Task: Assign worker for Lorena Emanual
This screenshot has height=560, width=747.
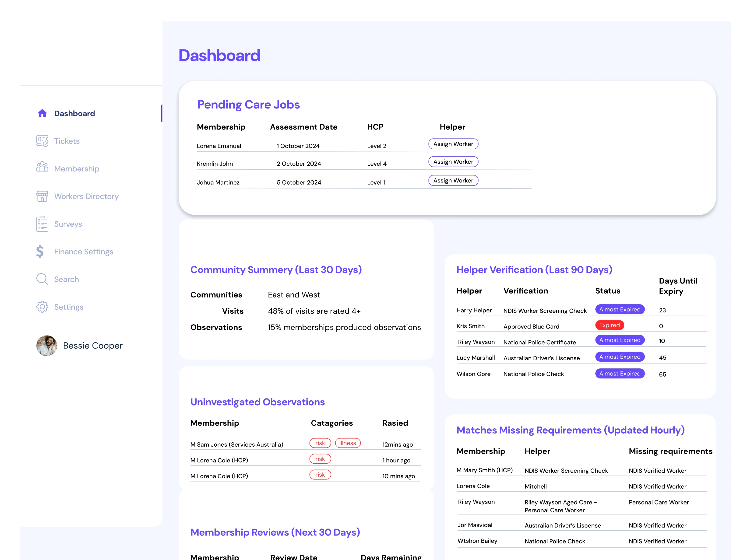Action: tap(453, 144)
